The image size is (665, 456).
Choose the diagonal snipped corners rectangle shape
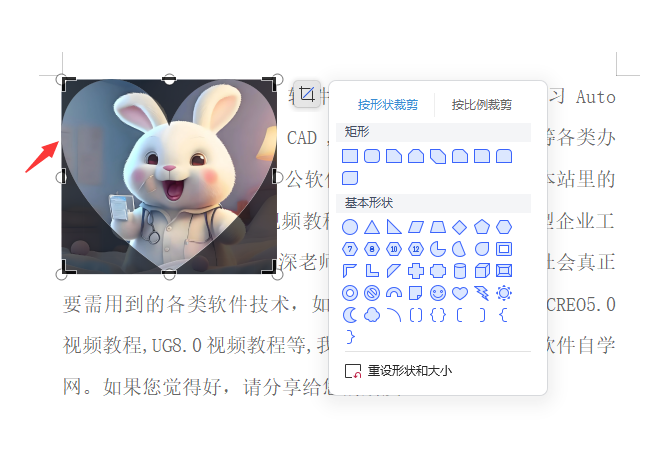click(438, 156)
